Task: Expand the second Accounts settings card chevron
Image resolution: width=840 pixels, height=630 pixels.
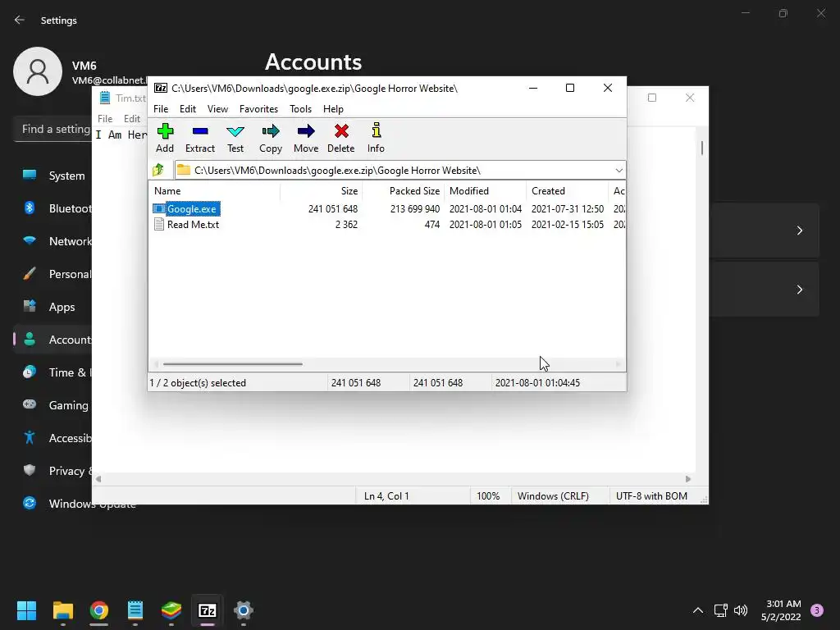Action: [x=799, y=290]
